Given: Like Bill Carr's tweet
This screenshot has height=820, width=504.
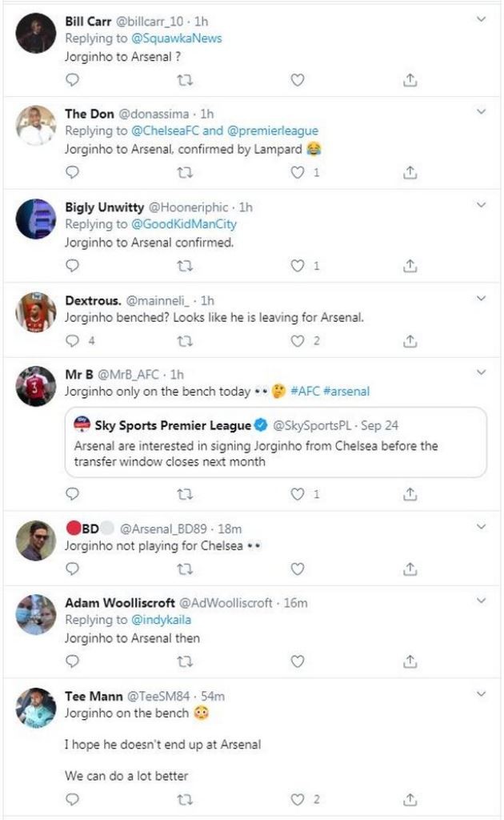Looking at the screenshot, I should (x=297, y=80).
